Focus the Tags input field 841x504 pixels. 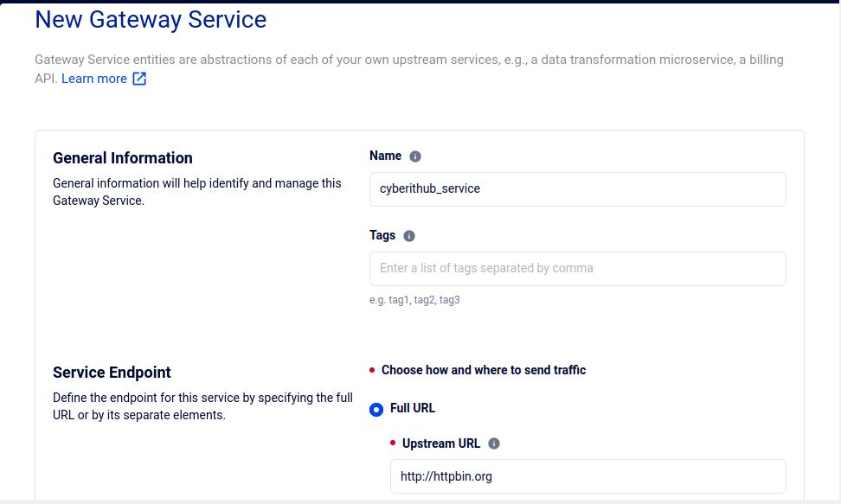coord(578,269)
